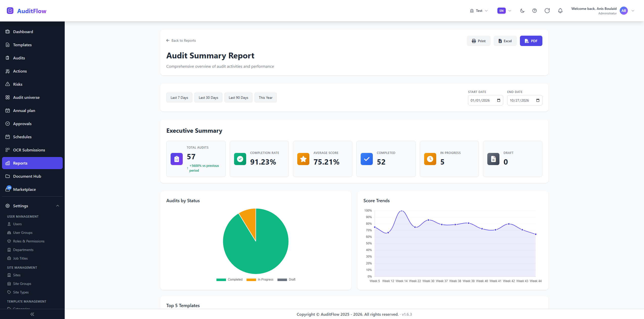This screenshot has height=319, width=644.
Task: Click the Site Groups icon
Action: click(x=9, y=284)
